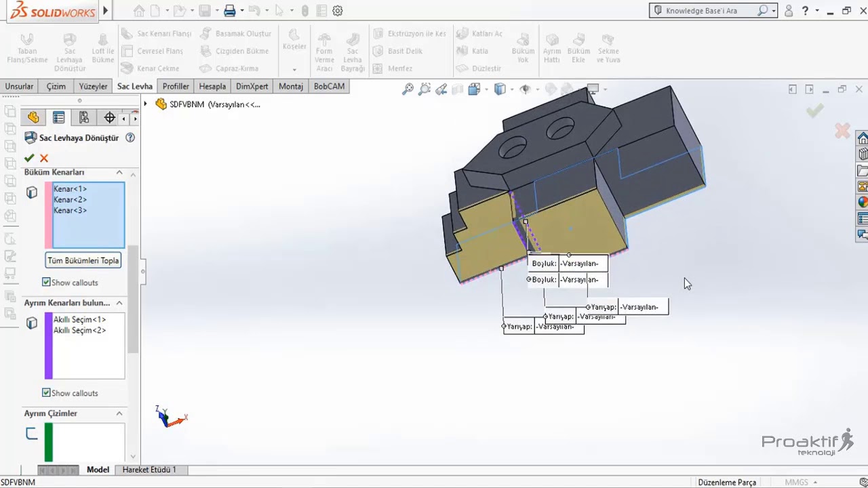
Task: Select Kenar<2> in bend edges list
Action: pyautogui.click(x=70, y=199)
